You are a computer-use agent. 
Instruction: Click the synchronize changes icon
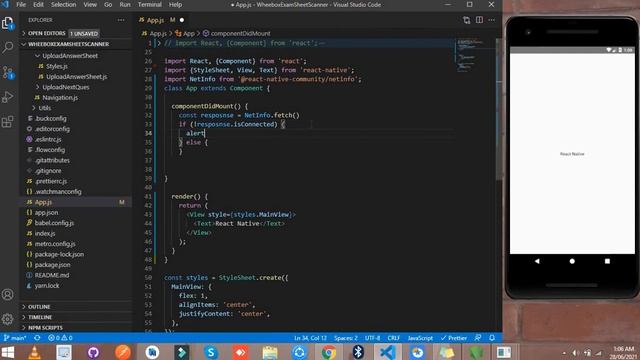point(37,338)
